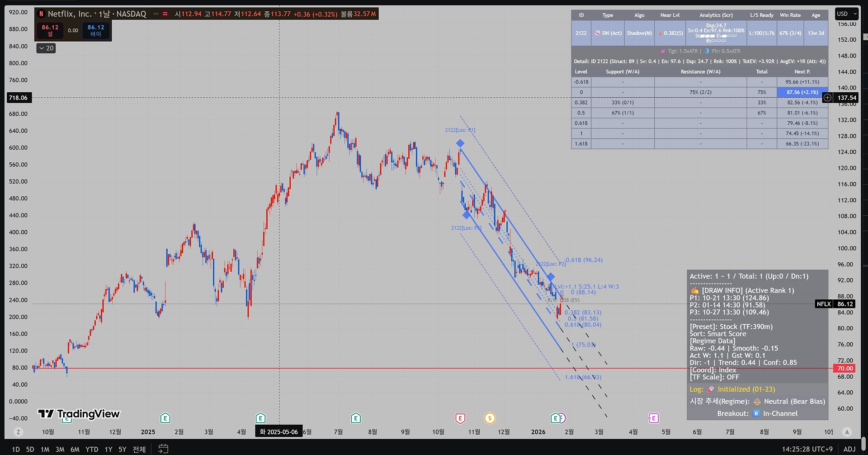Click the -0.618 (96.24) fib level label
The width and height of the screenshot is (868, 455).
tap(584, 260)
